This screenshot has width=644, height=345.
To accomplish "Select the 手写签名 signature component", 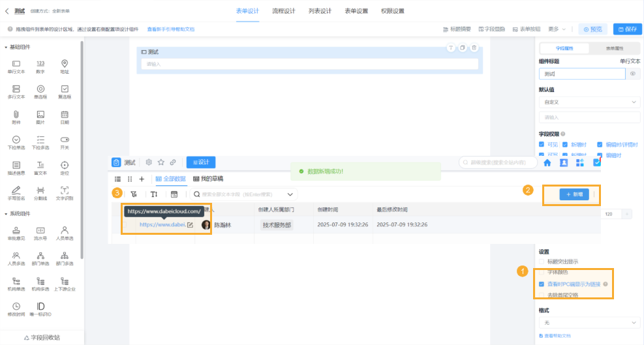I will pyautogui.click(x=16, y=193).
